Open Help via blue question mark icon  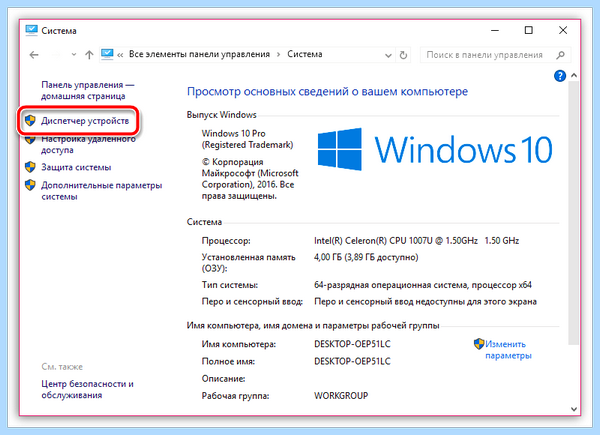pos(560,76)
